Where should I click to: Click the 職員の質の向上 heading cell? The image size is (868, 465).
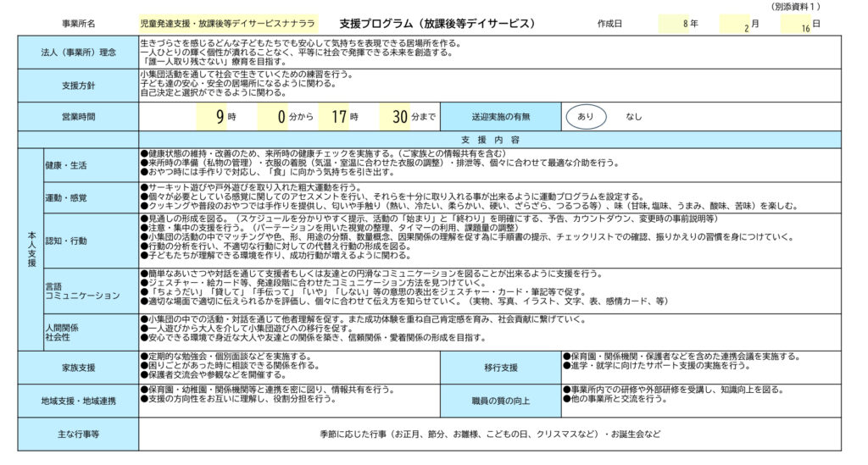tap(500, 401)
